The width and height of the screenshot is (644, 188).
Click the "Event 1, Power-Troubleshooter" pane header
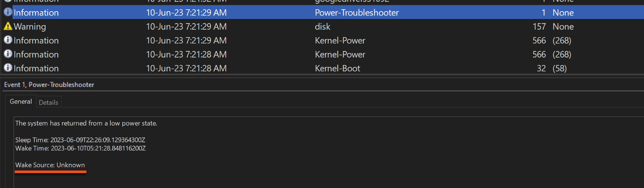49,85
